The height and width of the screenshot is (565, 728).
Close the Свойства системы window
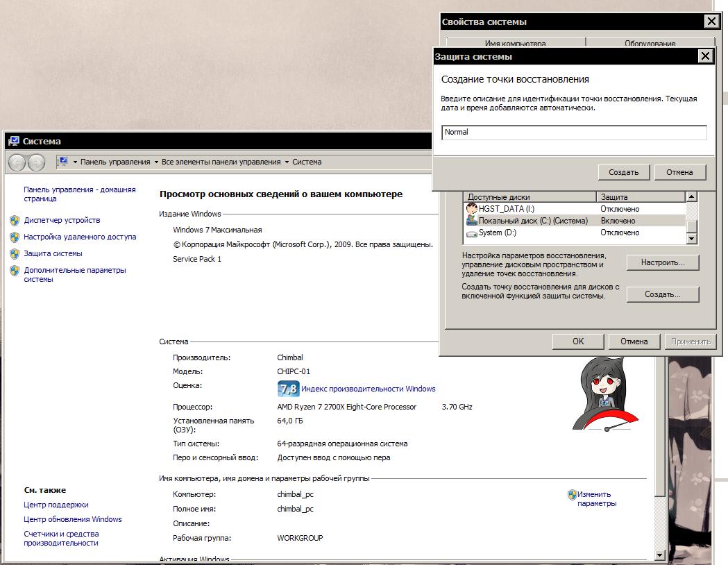point(711,22)
